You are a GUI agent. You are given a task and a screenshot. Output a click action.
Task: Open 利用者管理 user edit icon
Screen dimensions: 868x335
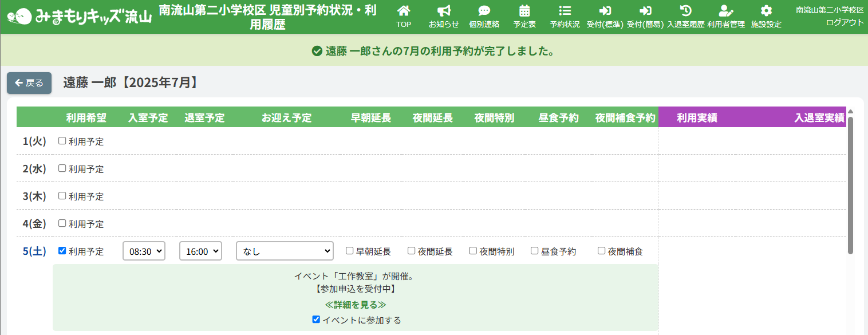[x=725, y=11]
